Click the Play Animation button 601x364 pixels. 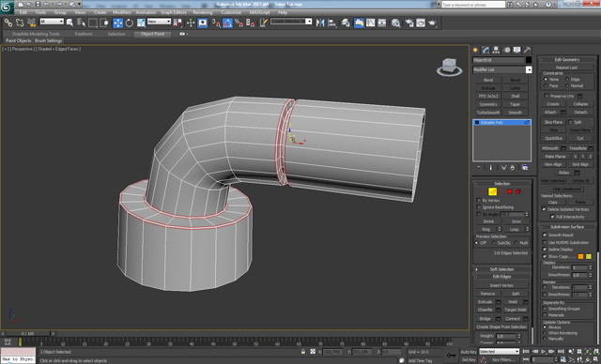pos(543,352)
